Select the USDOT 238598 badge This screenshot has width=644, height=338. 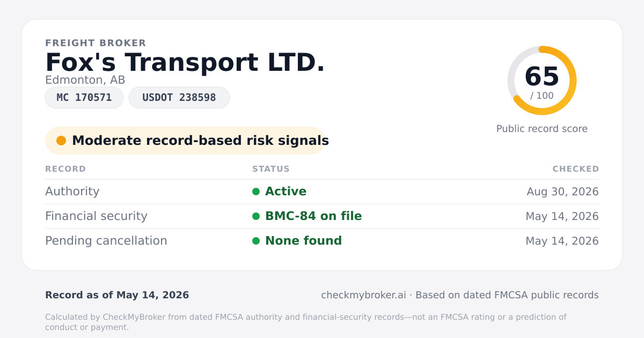pyautogui.click(x=179, y=98)
